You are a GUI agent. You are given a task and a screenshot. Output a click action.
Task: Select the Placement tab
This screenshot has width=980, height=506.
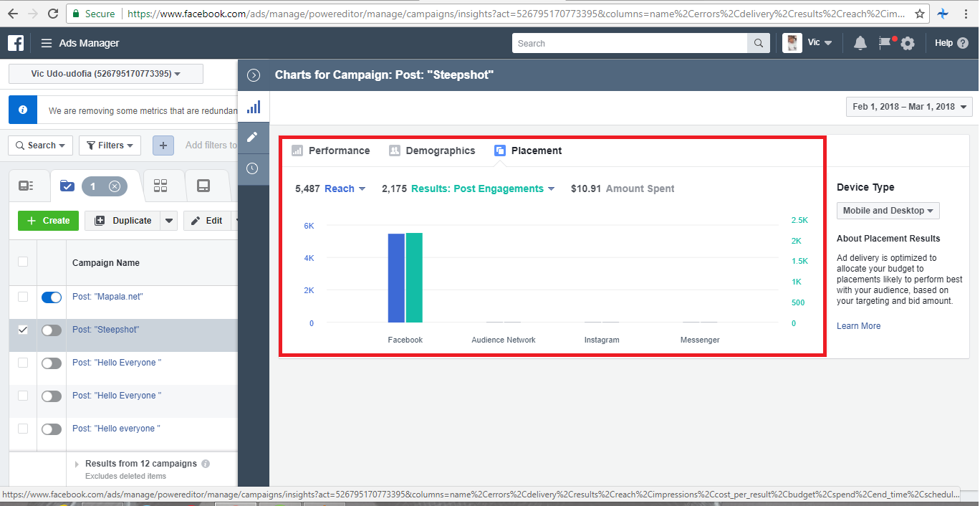528,151
